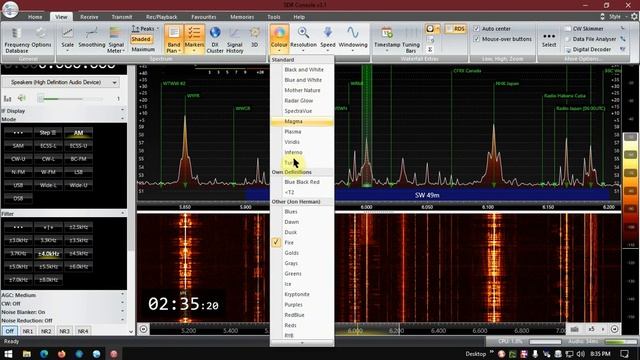Open File Explorer in the taskbar
Screen dimensions: 640x360
27,354
